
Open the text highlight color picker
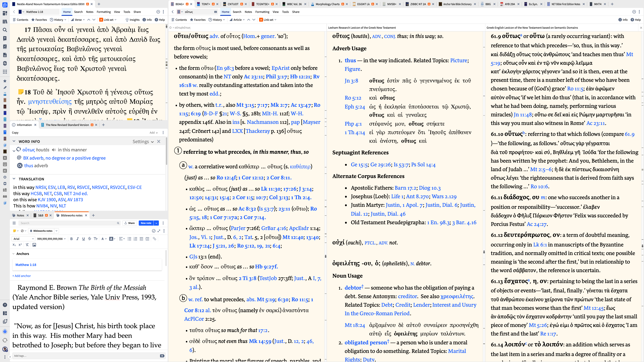[x=112, y=239]
